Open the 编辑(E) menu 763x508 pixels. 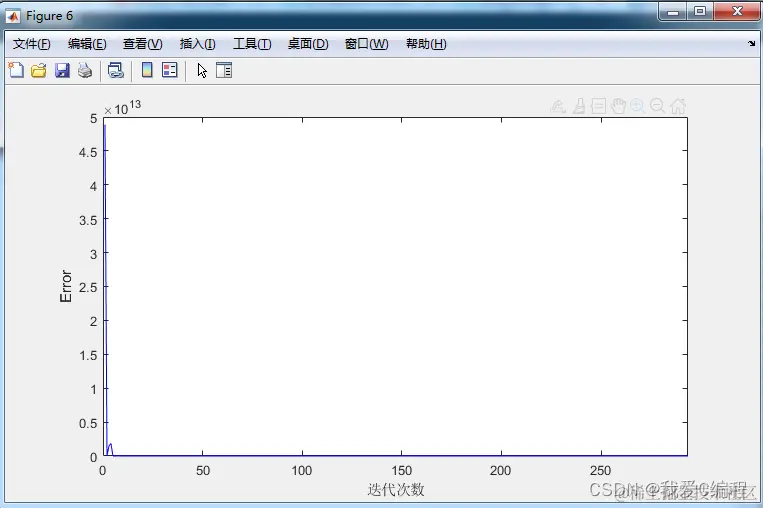tap(87, 44)
